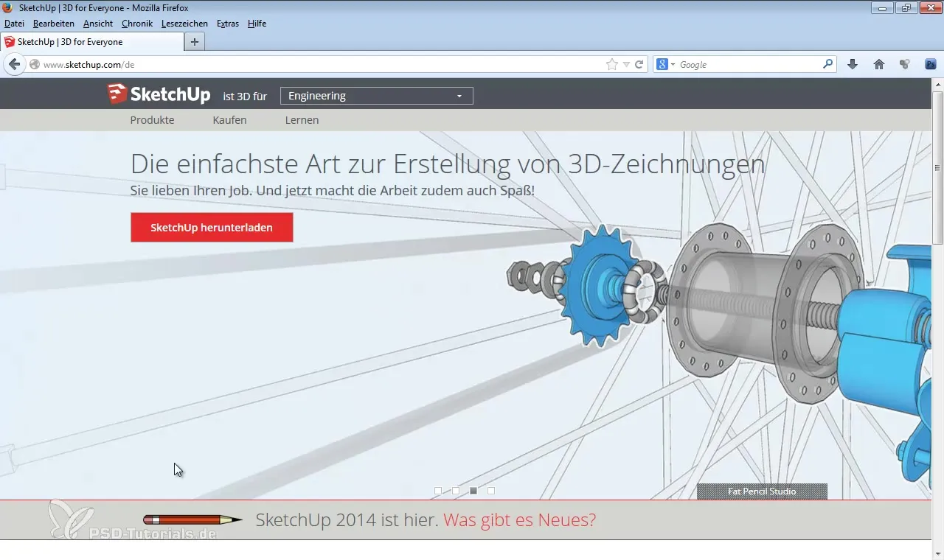Click the gray circles add-on icon
The image size is (944, 560).
[x=905, y=64]
